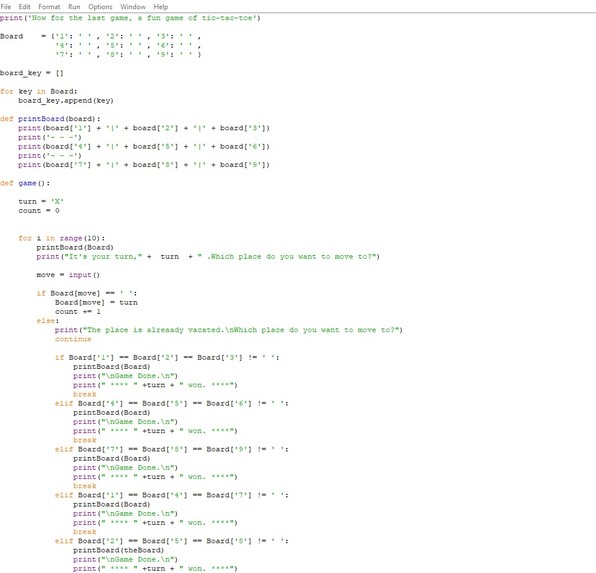Open the Format menu
This screenshot has height=573, width=596.
pyautogui.click(x=49, y=7)
